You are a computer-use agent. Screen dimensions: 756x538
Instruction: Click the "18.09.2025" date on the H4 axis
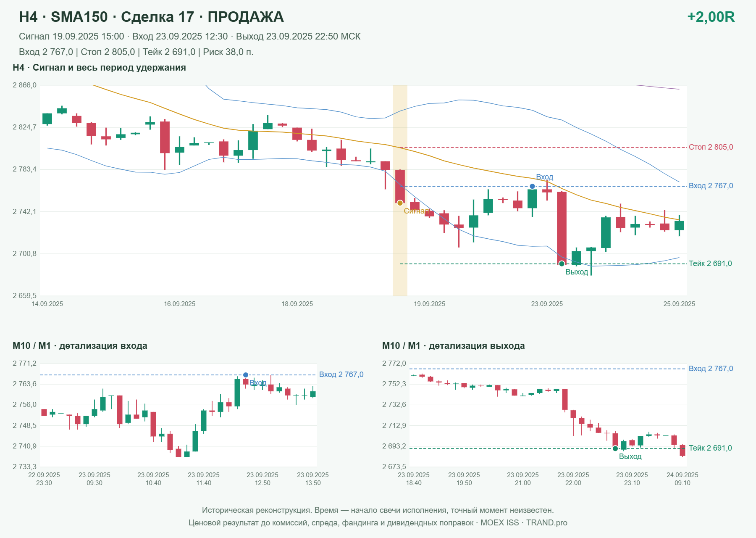(x=297, y=304)
